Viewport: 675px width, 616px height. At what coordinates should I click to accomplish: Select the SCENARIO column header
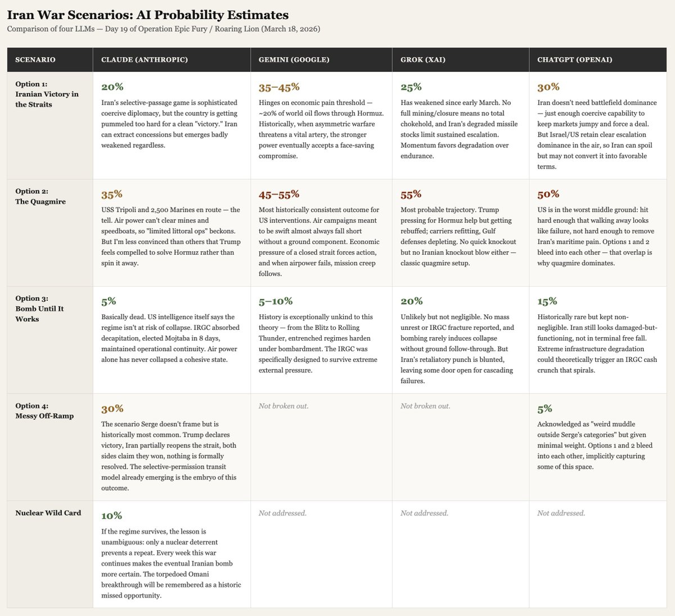pos(50,60)
